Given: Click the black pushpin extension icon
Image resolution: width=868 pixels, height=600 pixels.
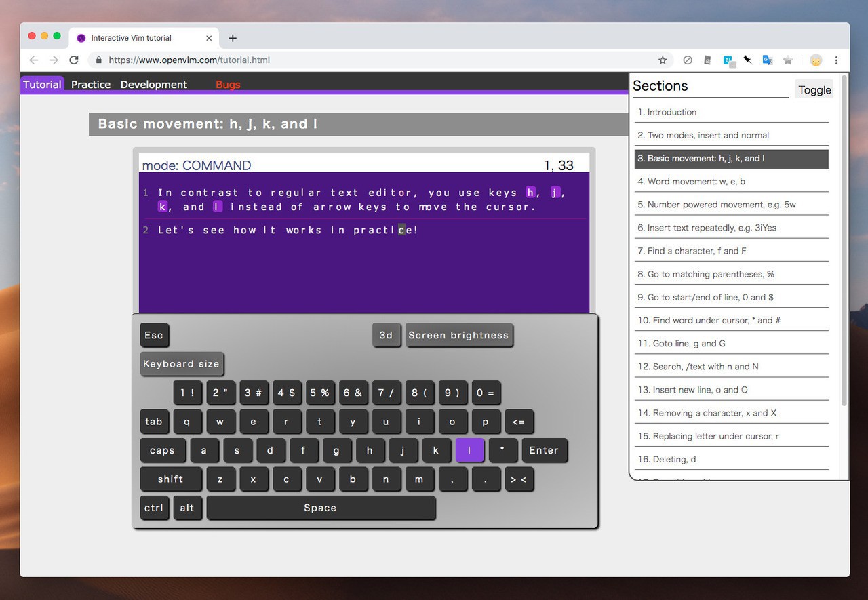Looking at the screenshot, I should [x=747, y=60].
